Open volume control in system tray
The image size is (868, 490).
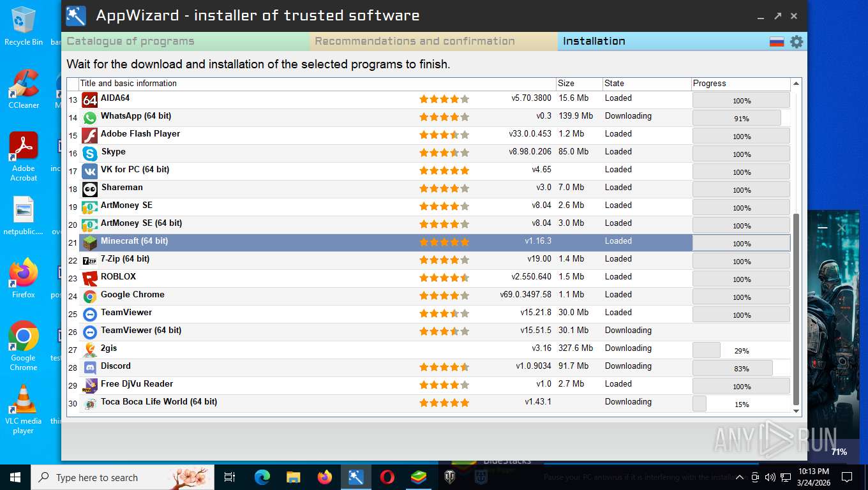click(770, 477)
